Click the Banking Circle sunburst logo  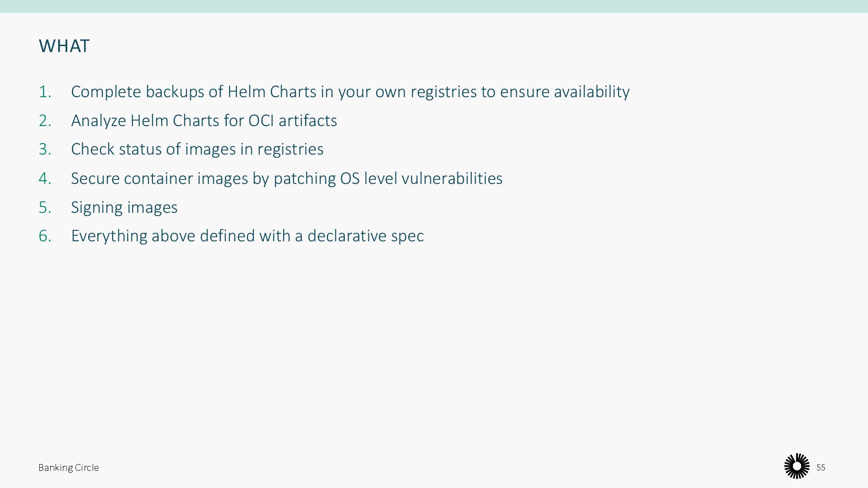(797, 466)
